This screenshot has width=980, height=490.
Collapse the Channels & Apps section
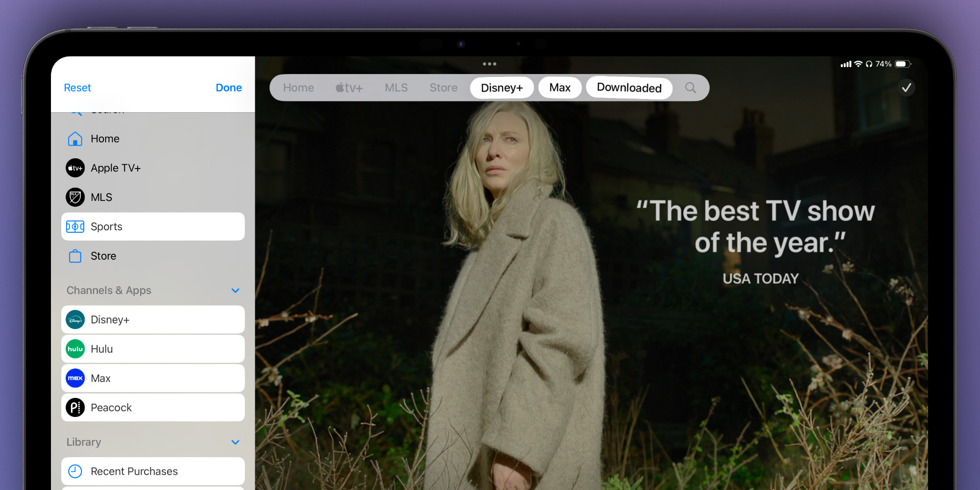(x=235, y=290)
